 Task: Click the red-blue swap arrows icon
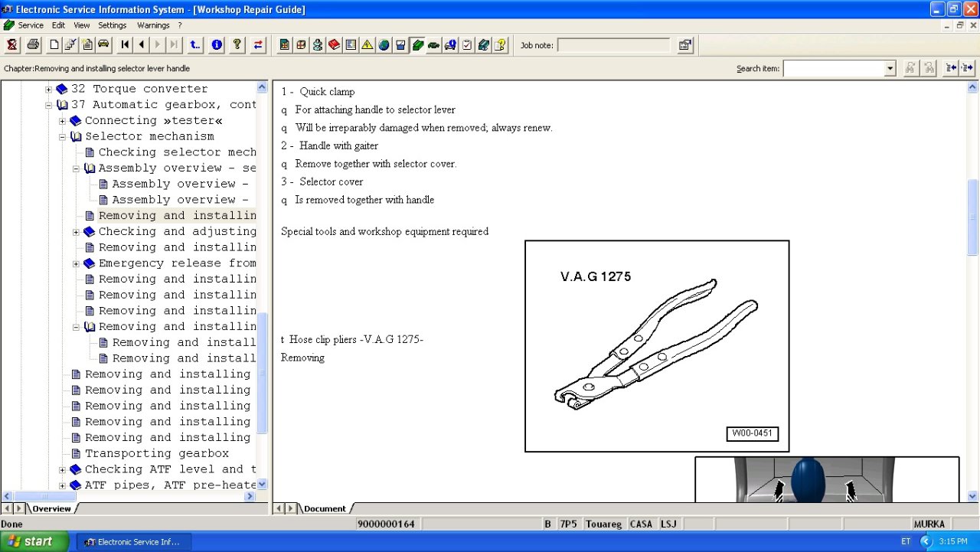[x=258, y=45]
